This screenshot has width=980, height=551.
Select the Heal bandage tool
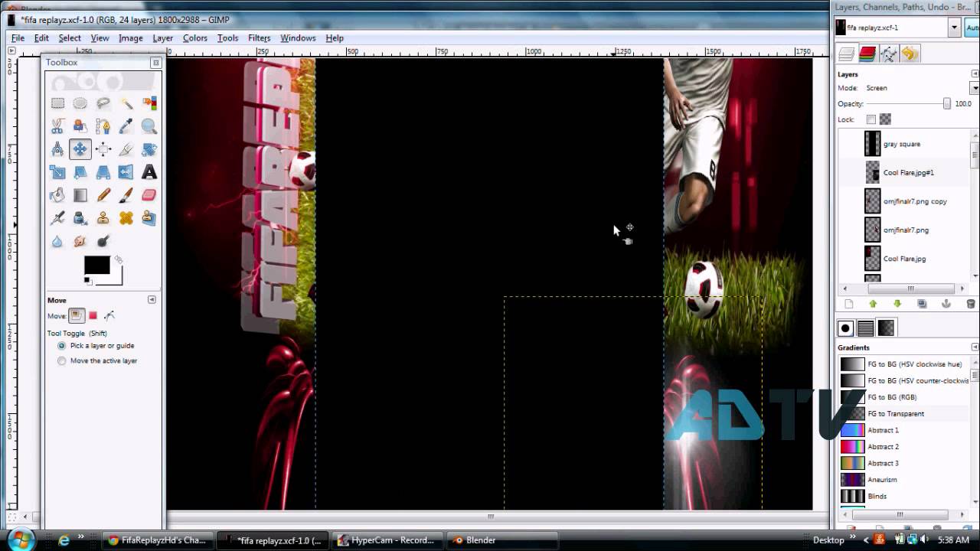coord(126,218)
